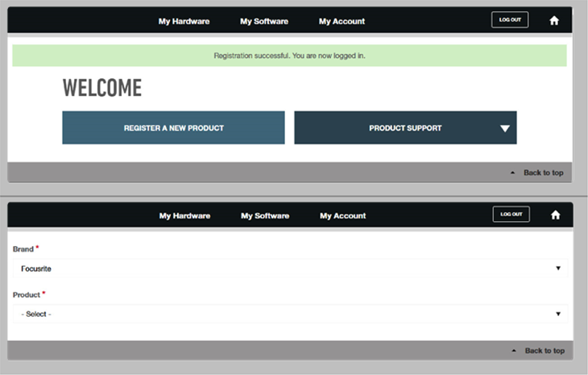The height and width of the screenshot is (375, 588).
Task: Open My Hardware on the Welcome page
Action: 184,21
